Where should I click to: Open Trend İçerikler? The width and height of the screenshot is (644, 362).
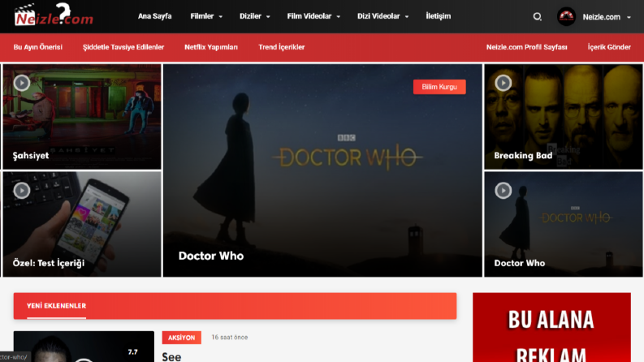pyautogui.click(x=281, y=47)
